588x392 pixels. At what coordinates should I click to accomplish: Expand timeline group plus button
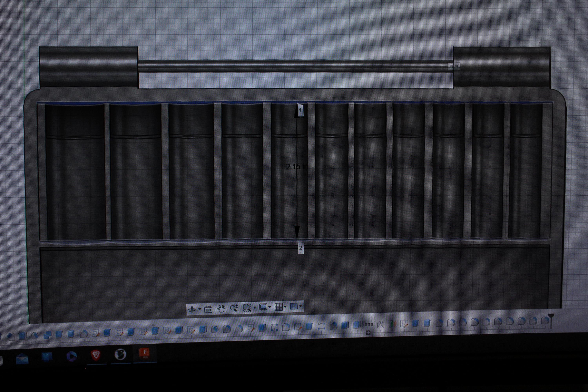(x=368, y=332)
